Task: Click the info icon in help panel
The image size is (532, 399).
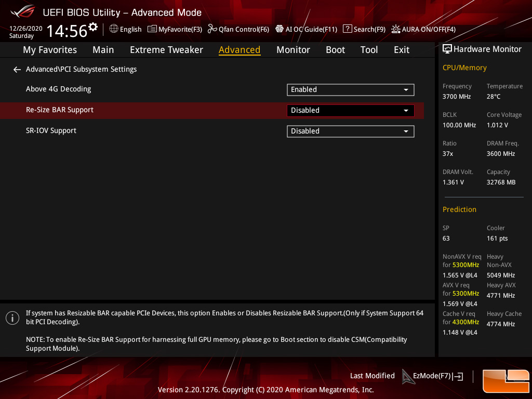Action: tap(12, 318)
